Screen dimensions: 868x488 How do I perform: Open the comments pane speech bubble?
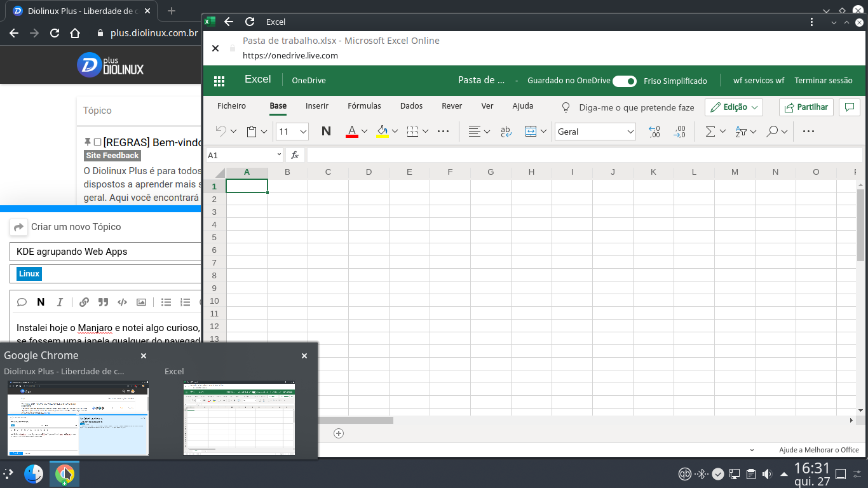849,107
